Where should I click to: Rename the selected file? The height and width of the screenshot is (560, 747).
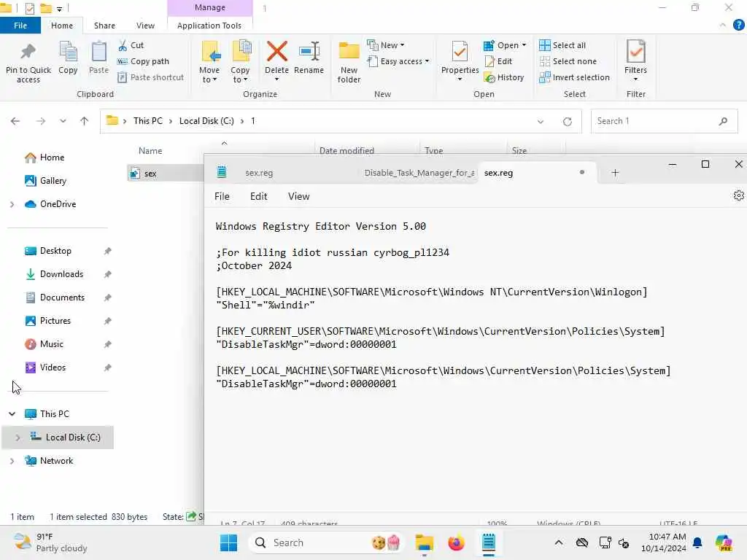tap(309, 58)
